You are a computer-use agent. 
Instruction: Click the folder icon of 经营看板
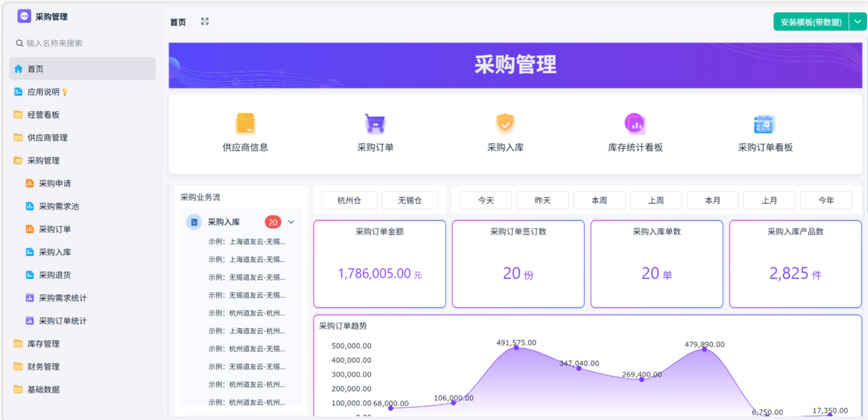[18, 115]
